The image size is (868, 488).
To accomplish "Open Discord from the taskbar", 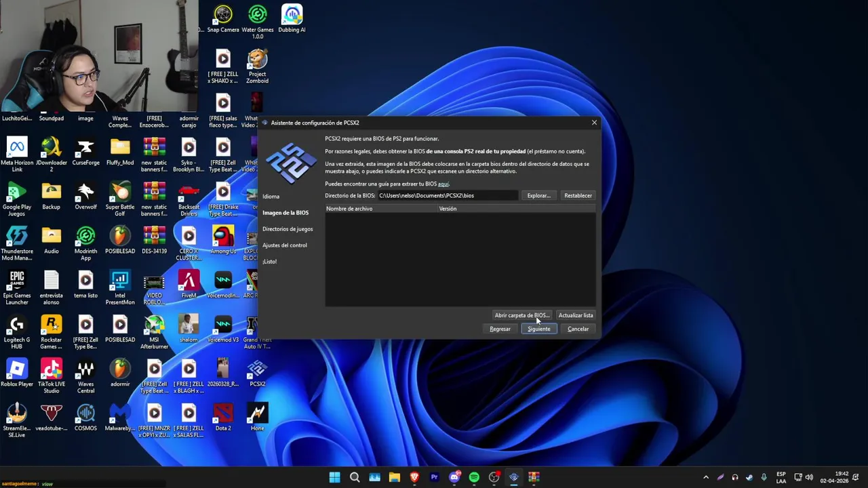I will click(454, 477).
